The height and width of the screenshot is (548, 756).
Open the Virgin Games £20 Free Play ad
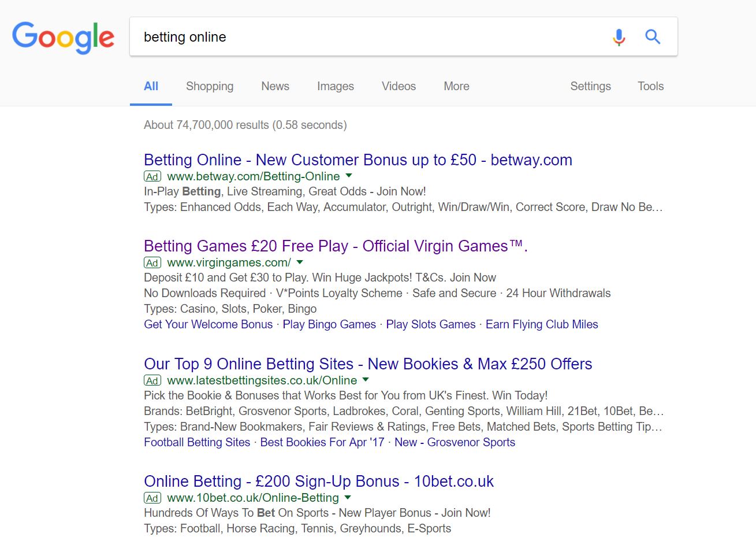pos(336,246)
